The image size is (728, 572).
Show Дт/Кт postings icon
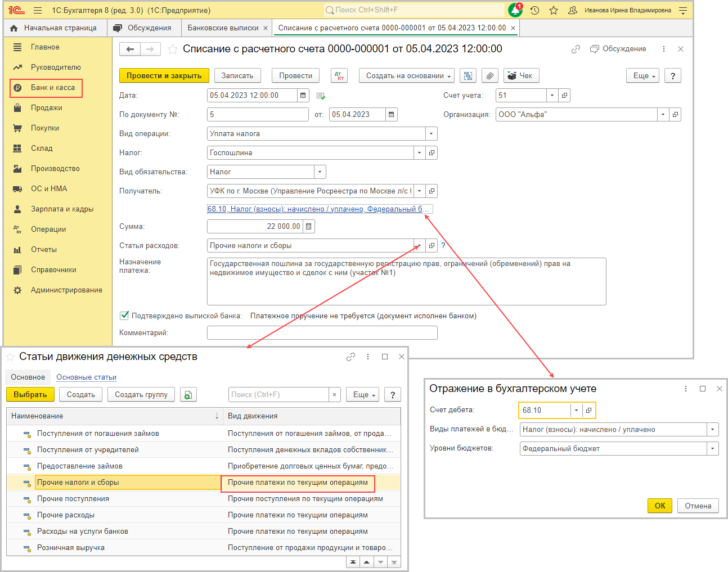pyautogui.click(x=339, y=76)
